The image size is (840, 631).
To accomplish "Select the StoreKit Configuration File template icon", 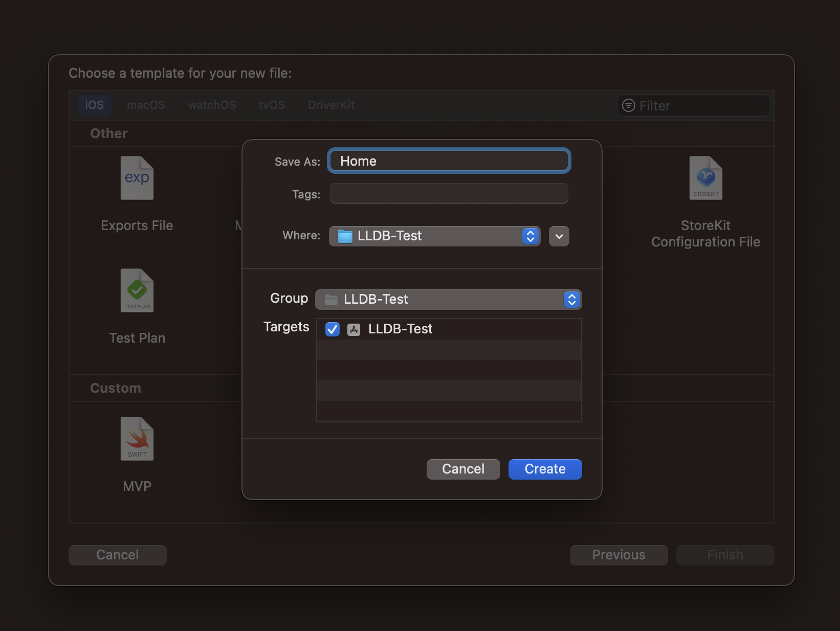I will [x=705, y=177].
